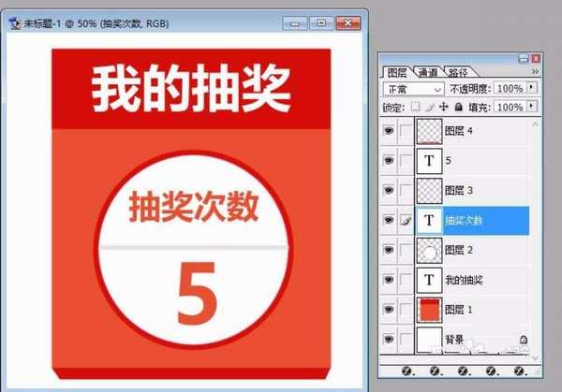
Task: Hide the text layer 5 via eye icon
Action: [388, 160]
